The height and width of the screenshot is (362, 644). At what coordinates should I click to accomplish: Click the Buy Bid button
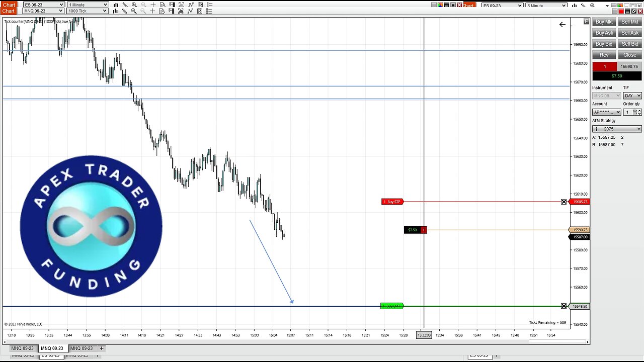(x=604, y=44)
